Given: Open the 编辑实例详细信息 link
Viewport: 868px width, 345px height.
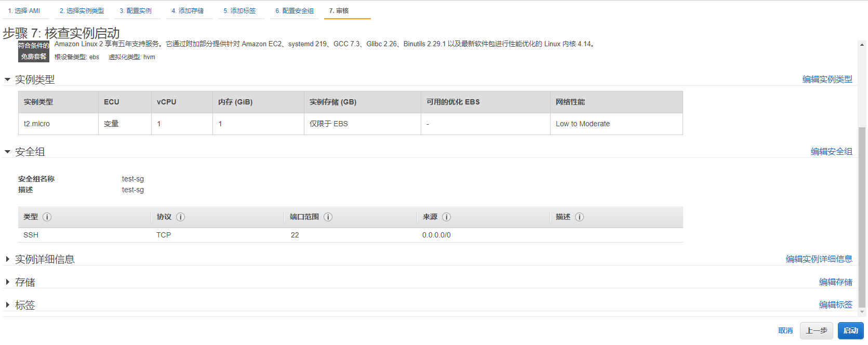Looking at the screenshot, I should (x=819, y=259).
